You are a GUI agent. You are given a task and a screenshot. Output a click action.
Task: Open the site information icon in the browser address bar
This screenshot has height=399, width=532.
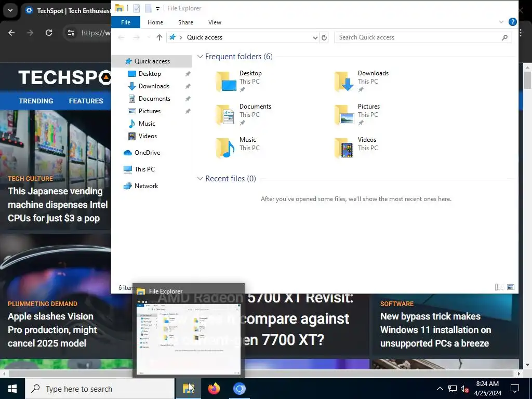point(71,33)
